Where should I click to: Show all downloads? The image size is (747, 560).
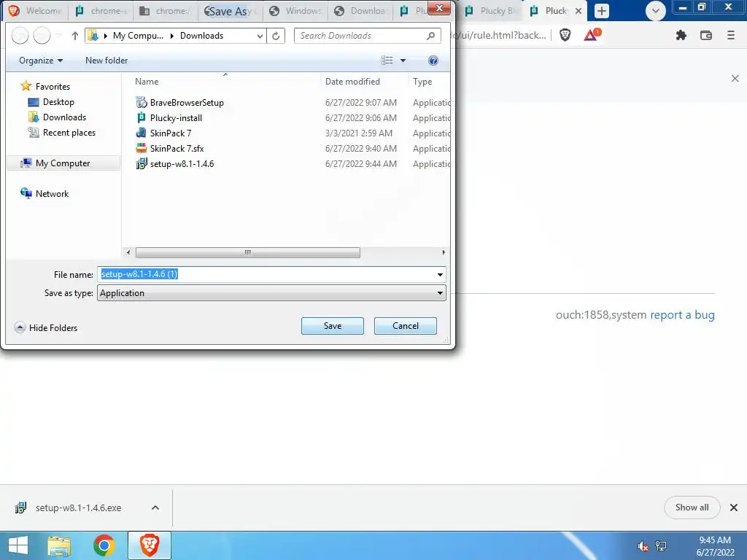[692, 507]
